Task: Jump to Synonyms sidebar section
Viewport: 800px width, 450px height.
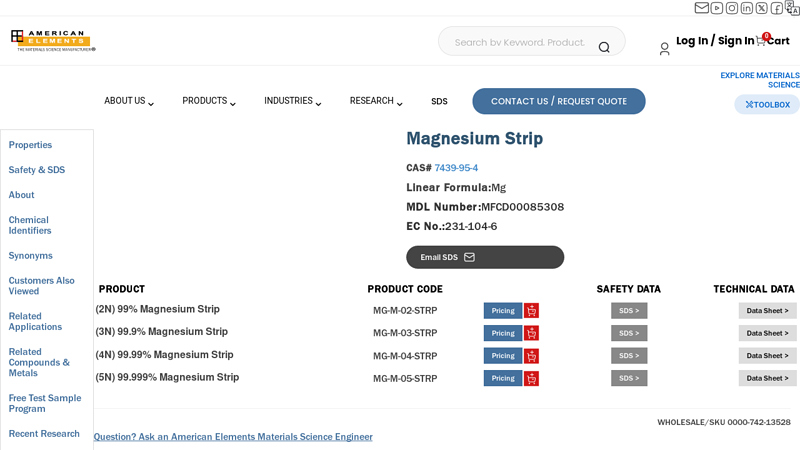Action: [x=31, y=256]
